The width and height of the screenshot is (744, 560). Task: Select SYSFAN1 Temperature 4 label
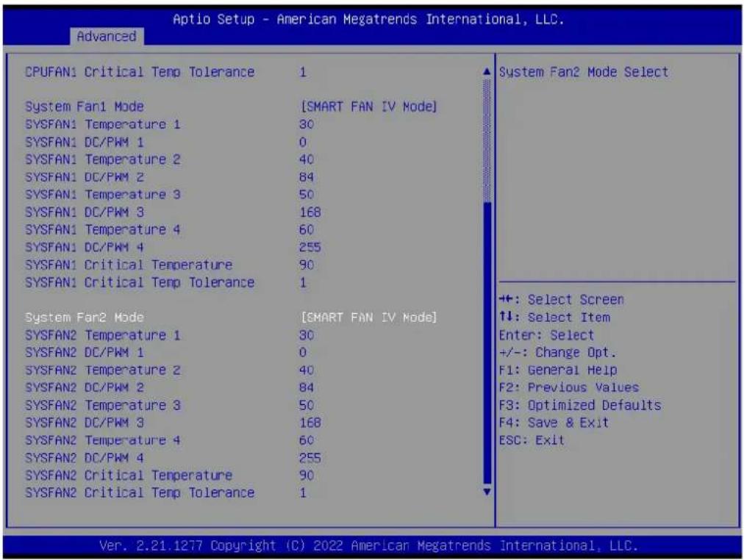103,229
